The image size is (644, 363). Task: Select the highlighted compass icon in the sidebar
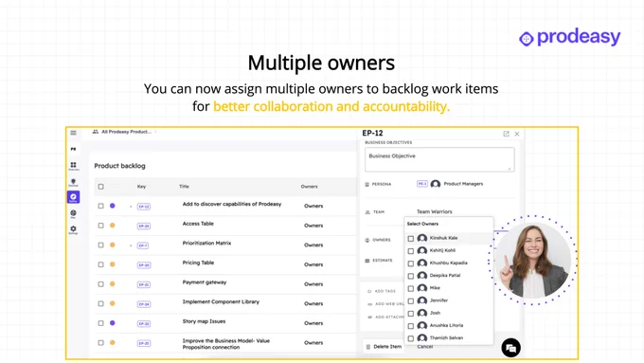[x=73, y=197]
